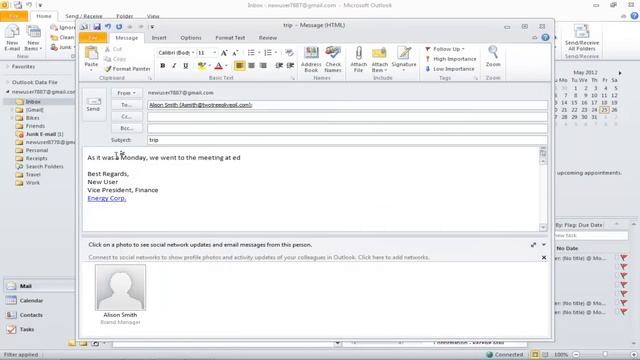Click Alison Smith contact photo
This screenshot has width=640, height=360.
pyautogui.click(x=120, y=287)
